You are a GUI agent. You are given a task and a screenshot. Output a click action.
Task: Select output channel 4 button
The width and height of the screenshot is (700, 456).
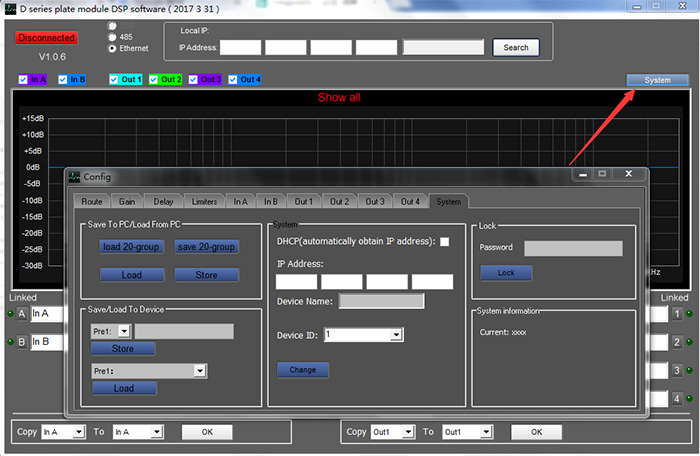tap(677, 398)
